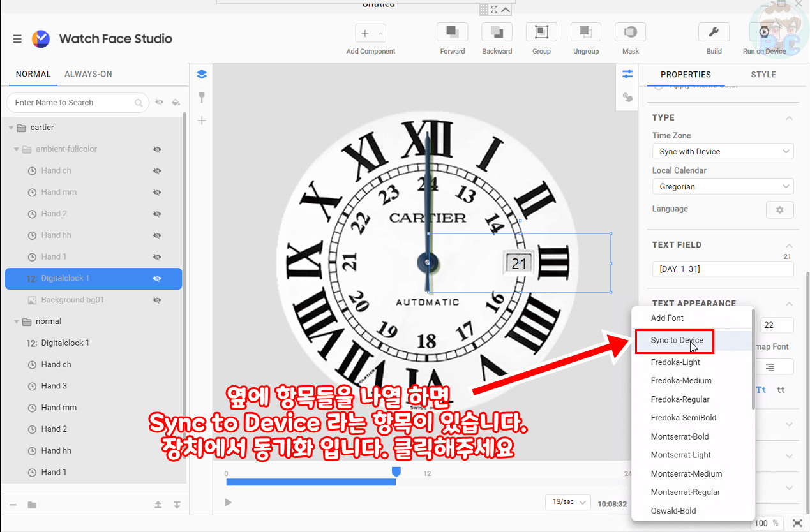Select the capitalize Tt text case icon

tap(761, 390)
